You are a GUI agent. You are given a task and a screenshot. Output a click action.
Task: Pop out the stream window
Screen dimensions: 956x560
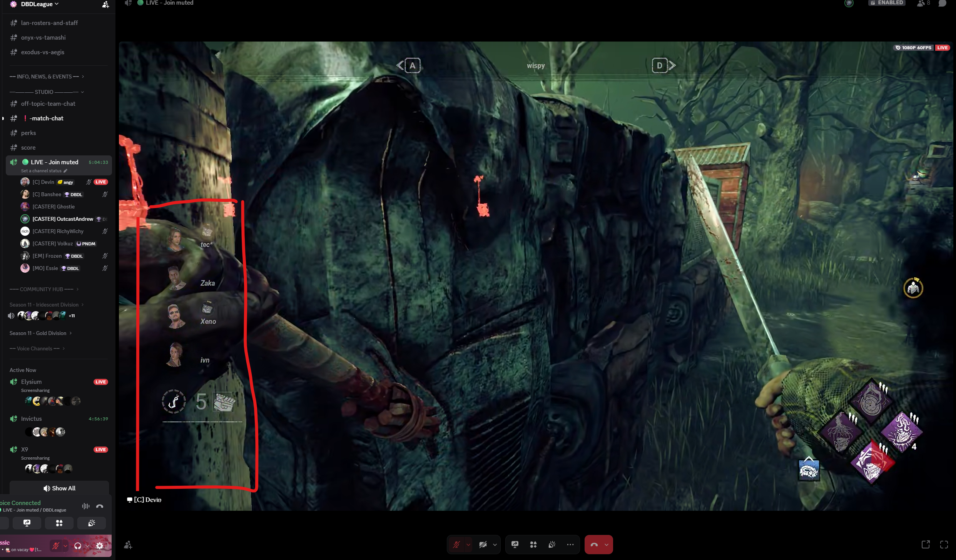coord(926,545)
